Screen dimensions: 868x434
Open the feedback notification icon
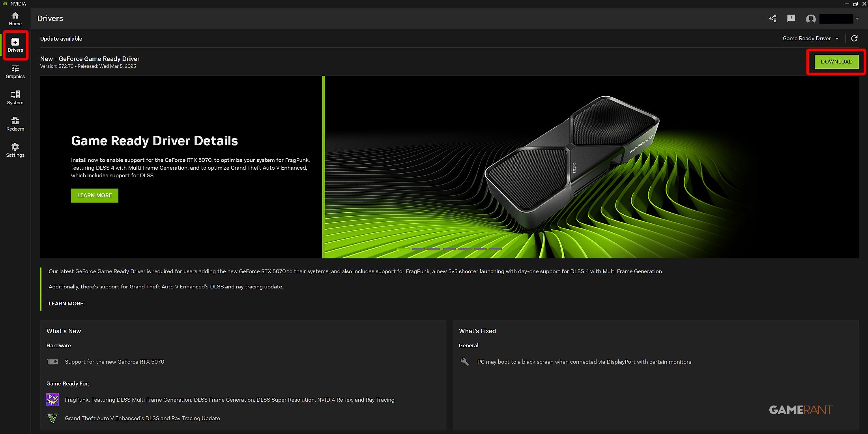pos(791,18)
